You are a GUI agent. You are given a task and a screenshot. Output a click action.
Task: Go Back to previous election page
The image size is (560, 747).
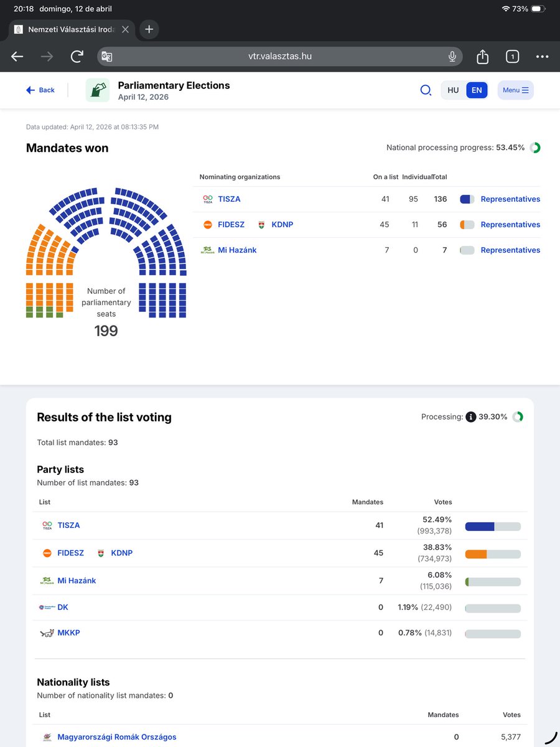tap(40, 90)
